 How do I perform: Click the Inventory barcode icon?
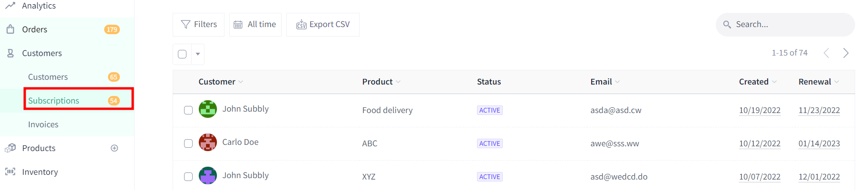10,171
